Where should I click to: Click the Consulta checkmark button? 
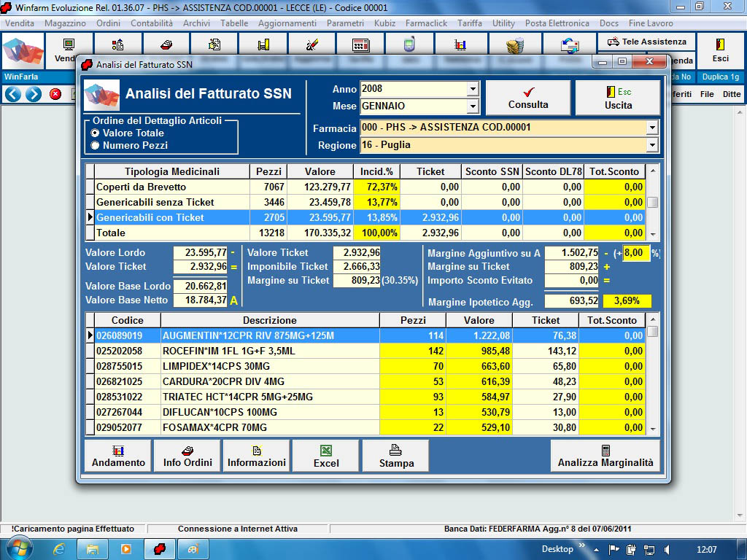(528, 98)
